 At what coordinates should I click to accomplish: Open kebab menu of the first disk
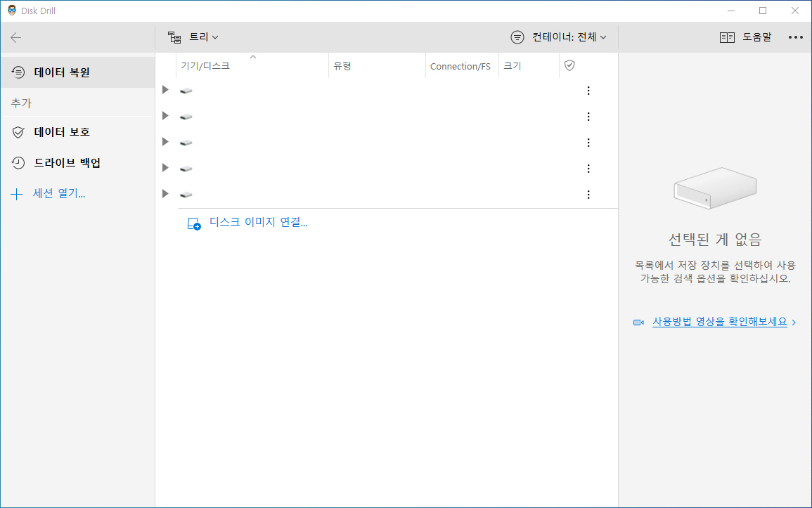(588, 91)
